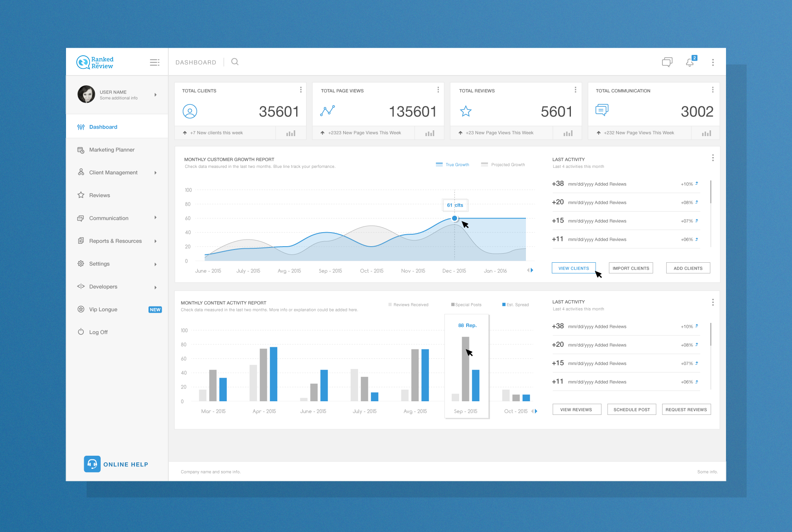Click the Last Activity list scrollbar
The height and width of the screenshot is (532, 792).
711,192
